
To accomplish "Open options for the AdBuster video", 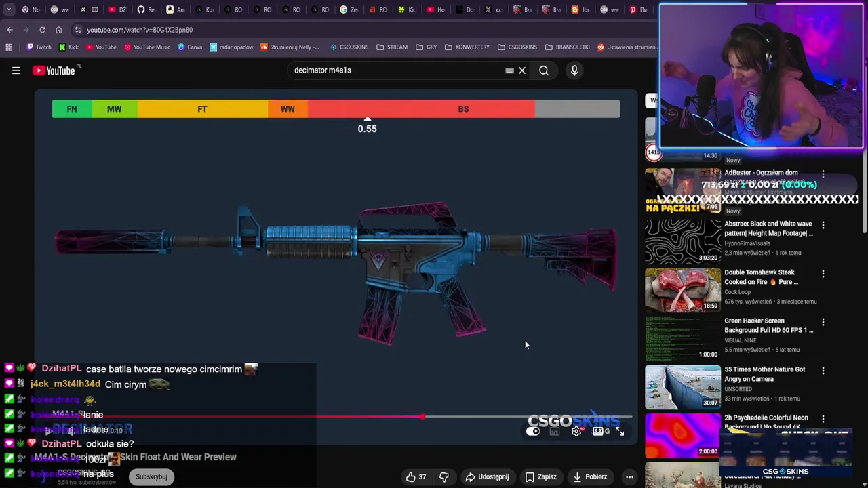I will click(x=823, y=175).
